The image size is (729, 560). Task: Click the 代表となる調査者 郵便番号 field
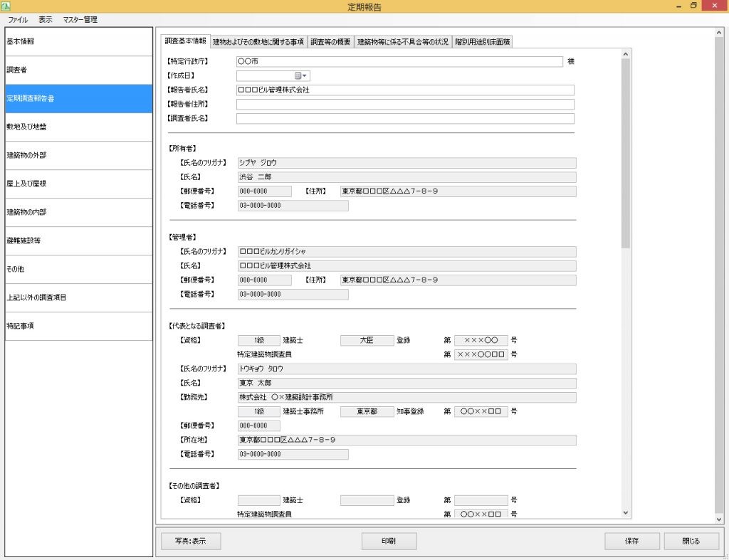click(x=259, y=426)
